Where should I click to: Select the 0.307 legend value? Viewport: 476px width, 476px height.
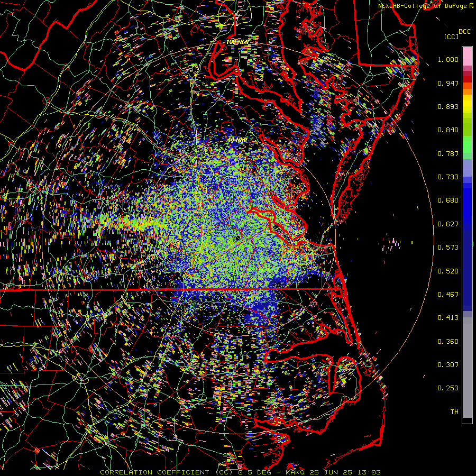click(448, 365)
